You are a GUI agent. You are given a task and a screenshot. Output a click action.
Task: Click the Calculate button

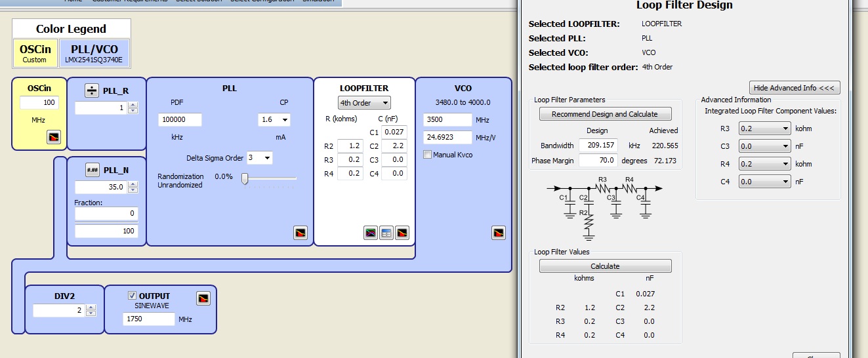coord(605,266)
